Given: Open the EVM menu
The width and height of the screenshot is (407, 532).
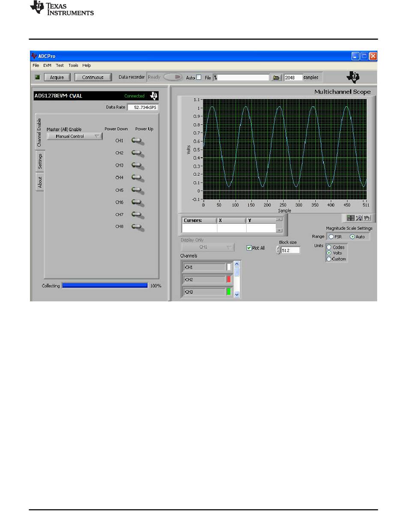Looking at the screenshot, I should coord(47,66).
